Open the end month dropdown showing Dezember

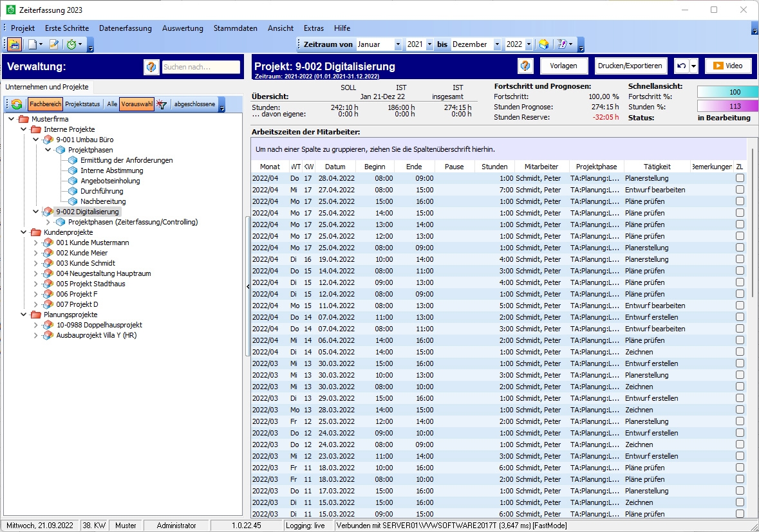click(496, 44)
